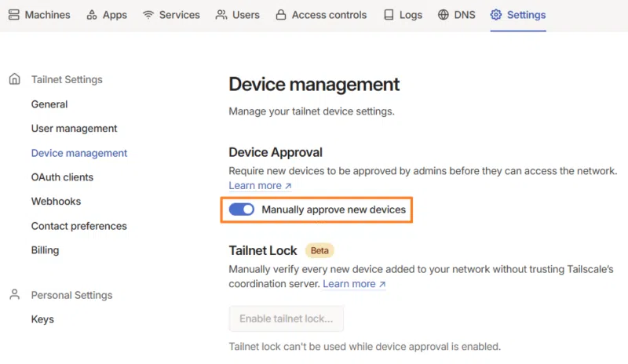This screenshot has width=628, height=364.
Task: Select OAuth clients in sidebar
Action: click(62, 177)
